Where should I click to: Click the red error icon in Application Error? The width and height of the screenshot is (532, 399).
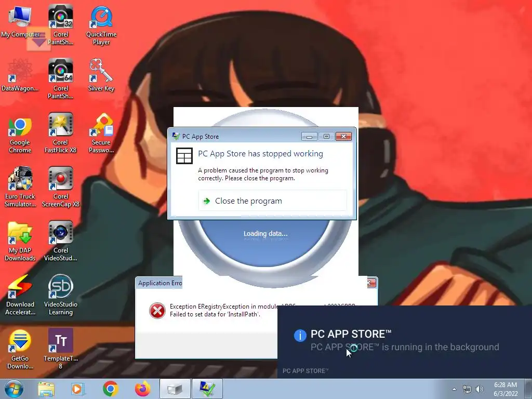[157, 311]
